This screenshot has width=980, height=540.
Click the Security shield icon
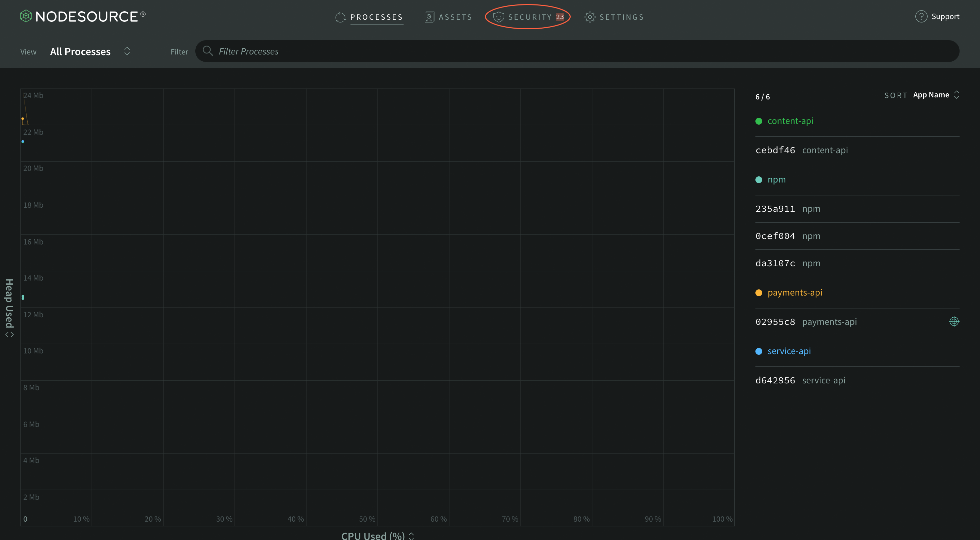pyautogui.click(x=499, y=17)
